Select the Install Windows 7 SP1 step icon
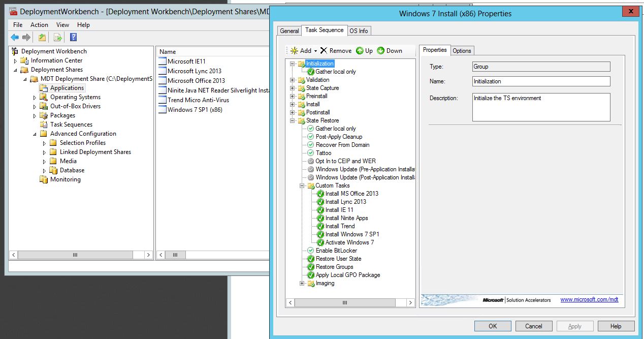This screenshot has width=644, height=339. point(320,234)
